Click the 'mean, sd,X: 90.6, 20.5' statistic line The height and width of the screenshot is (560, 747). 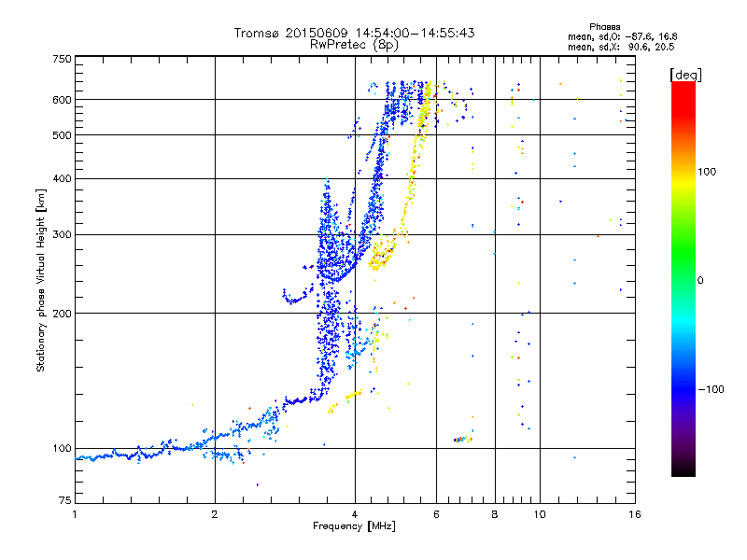[x=621, y=47]
